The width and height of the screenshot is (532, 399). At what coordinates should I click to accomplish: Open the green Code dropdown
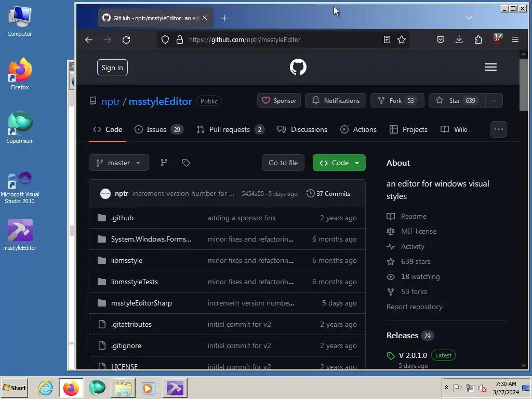(339, 163)
